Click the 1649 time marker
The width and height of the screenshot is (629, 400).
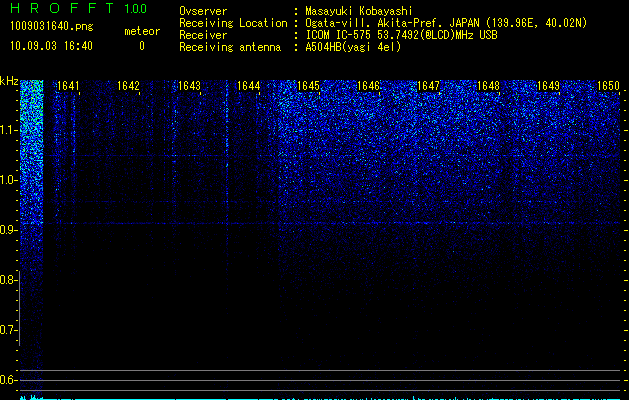548,85
